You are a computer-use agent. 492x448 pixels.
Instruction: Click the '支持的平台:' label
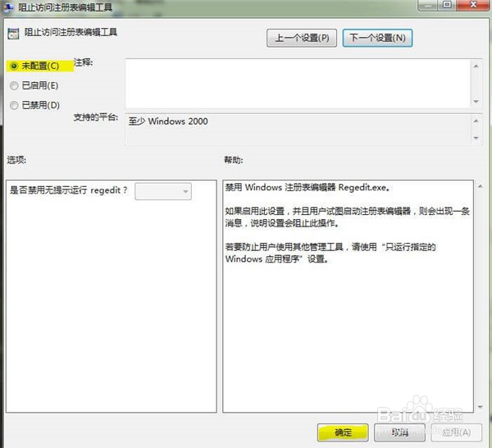click(x=96, y=117)
